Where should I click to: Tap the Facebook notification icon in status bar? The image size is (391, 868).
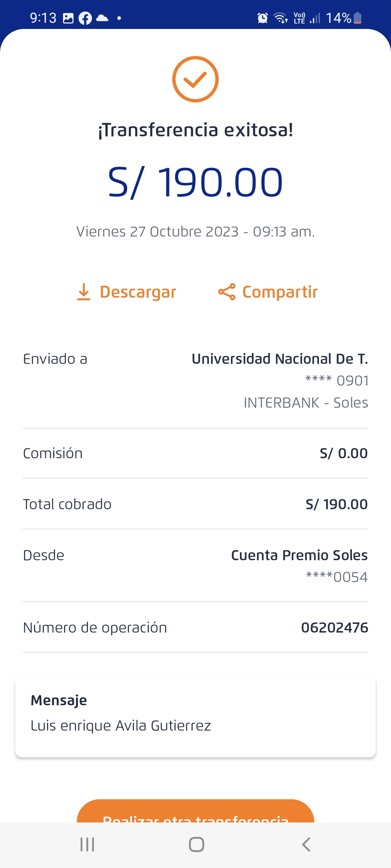(x=85, y=18)
